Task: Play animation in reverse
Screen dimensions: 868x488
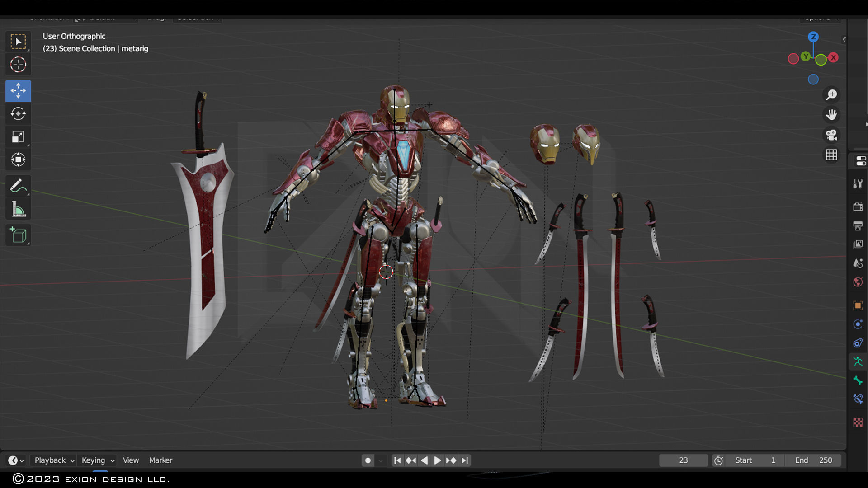Action: [x=424, y=460]
